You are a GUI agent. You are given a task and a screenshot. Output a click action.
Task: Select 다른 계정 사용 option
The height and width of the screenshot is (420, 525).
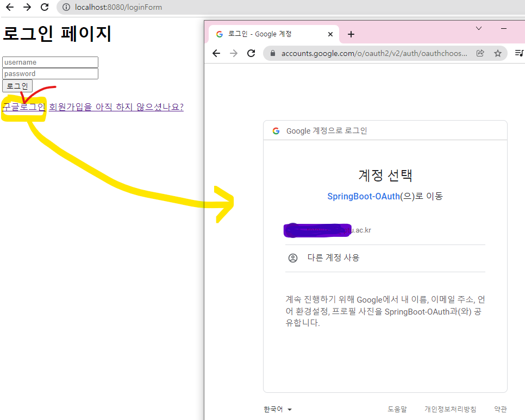tap(385, 258)
